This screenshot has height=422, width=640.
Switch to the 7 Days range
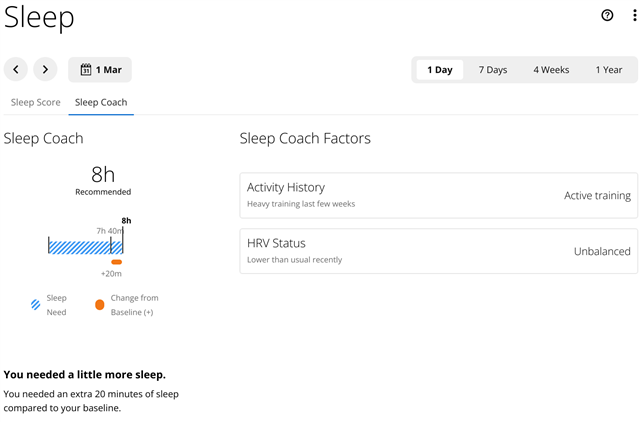click(x=493, y=70)
